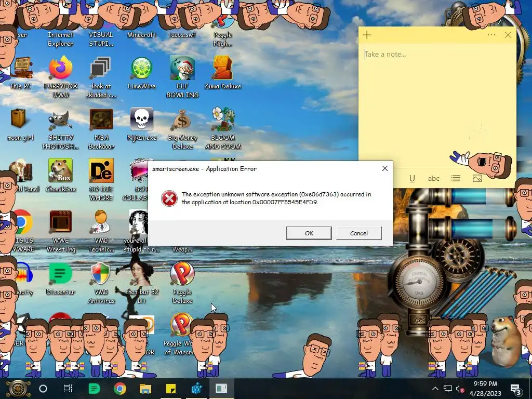
Task: Open the network status tray icon
Action: click(x=447, y=389)
